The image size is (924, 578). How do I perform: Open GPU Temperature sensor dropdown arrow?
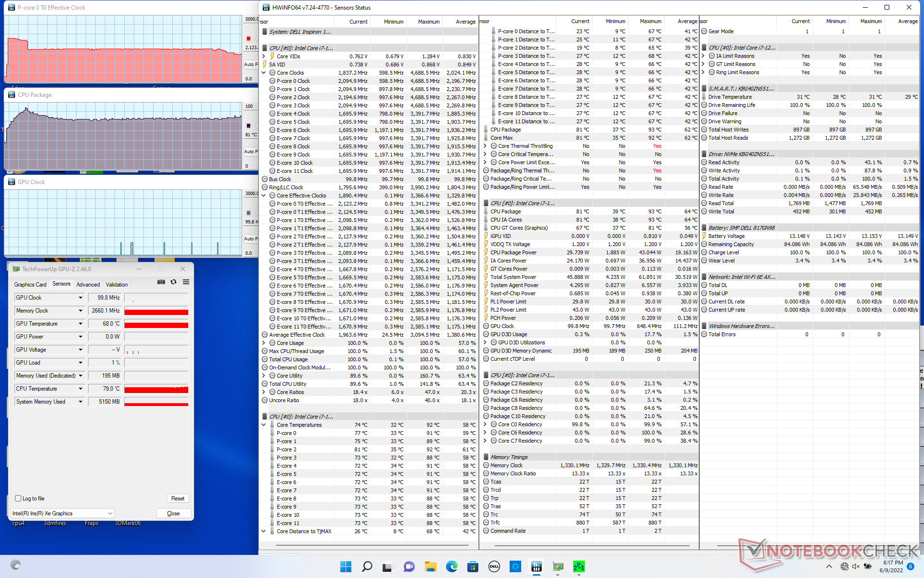pyautogui.click(x=80, y=324)
